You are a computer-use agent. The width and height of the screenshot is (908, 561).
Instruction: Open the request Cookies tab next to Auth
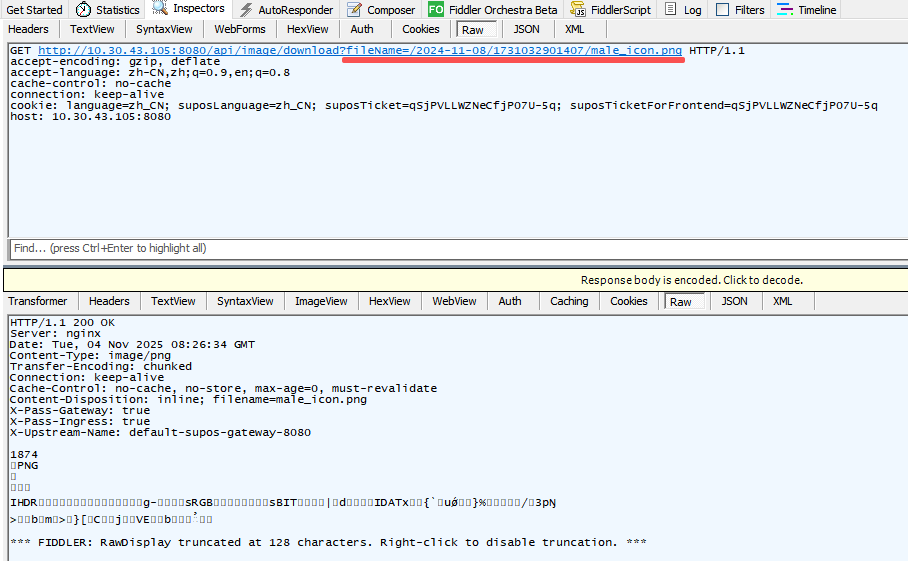[420, 29]
